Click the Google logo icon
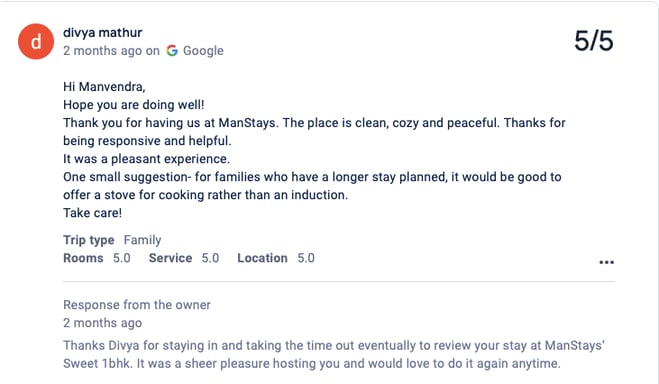Image resolution: width=659 pixels, height=384 pixels. 172,51
